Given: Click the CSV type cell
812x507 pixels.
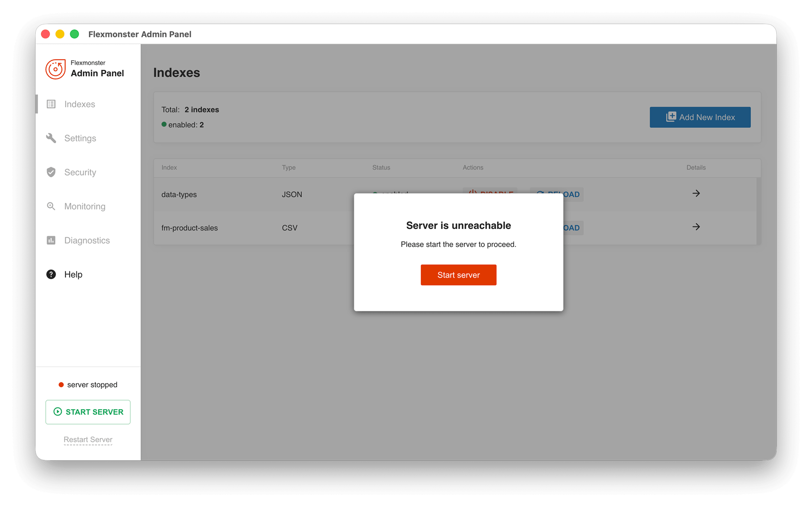Looking at the screenshot, I should click(x=289, y=228).
